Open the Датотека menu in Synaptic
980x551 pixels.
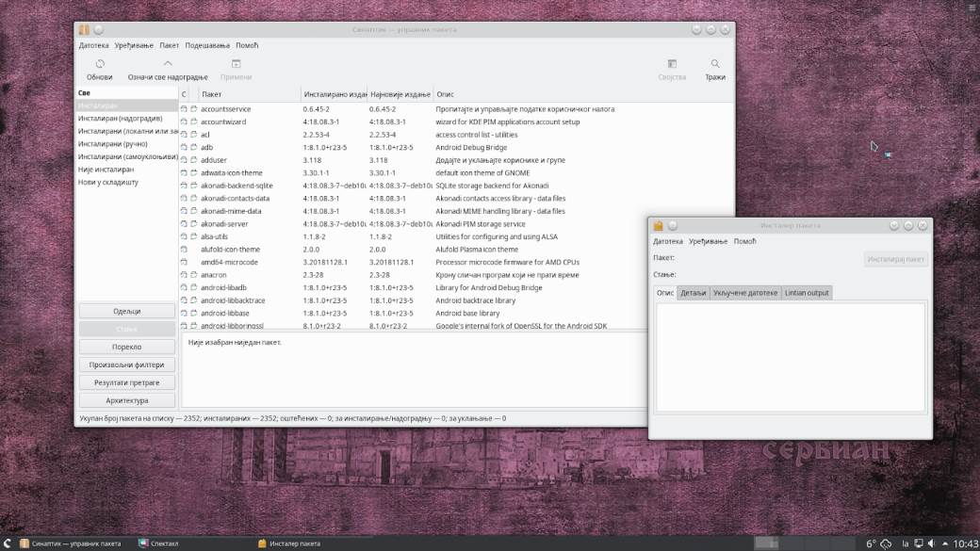[x=94, y=44]
